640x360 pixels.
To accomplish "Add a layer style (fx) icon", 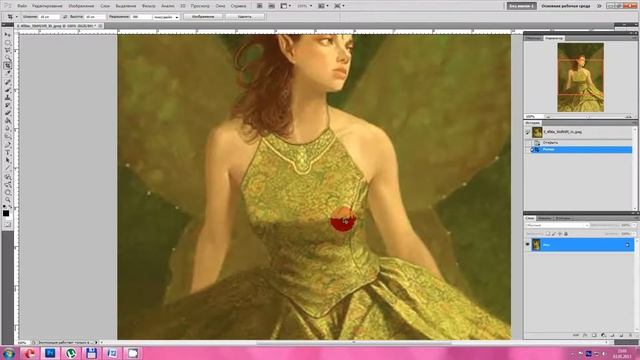I will point(585,335).
